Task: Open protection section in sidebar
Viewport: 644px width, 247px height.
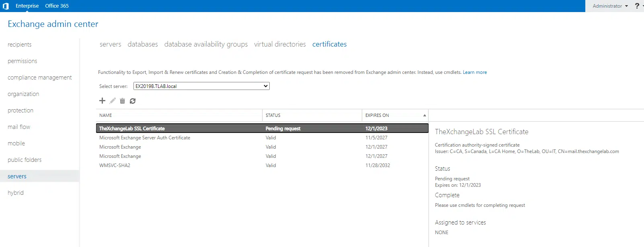Action: click(x=21, y=110)
